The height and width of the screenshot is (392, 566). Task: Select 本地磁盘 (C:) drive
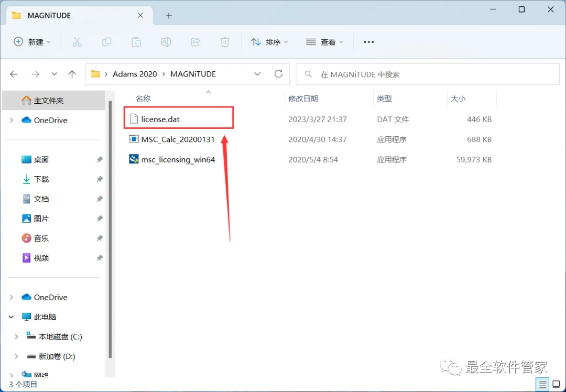(x=60, y=336)
